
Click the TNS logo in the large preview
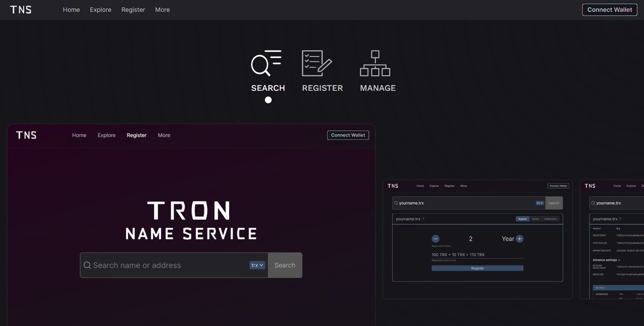[26, 135]
